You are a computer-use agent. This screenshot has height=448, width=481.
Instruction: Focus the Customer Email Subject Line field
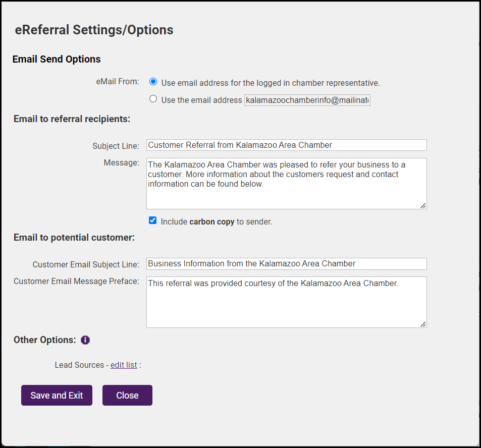point(286,264)
